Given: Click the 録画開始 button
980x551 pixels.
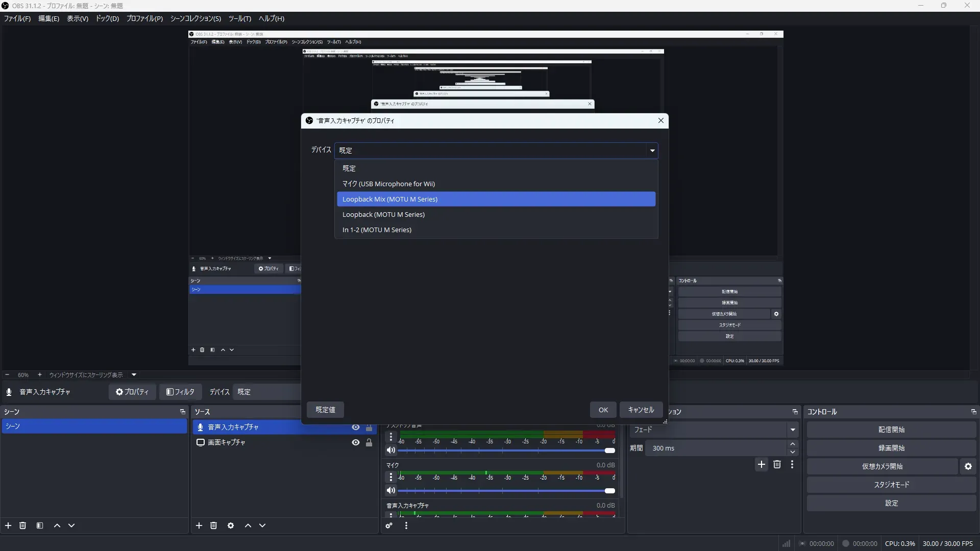Looking at the screenshot, I should (x=891, y=448).
